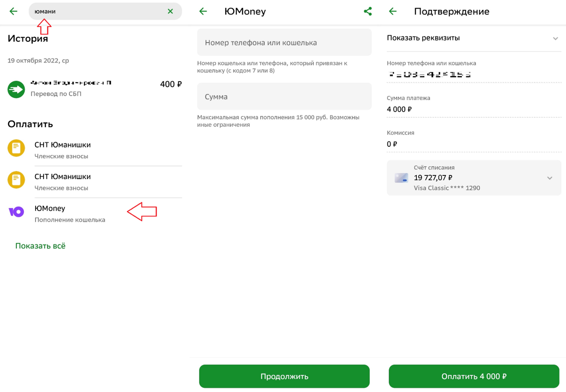566x392 pixels.
Task: Click the 'История' section heading
Action: click(28, 38)
